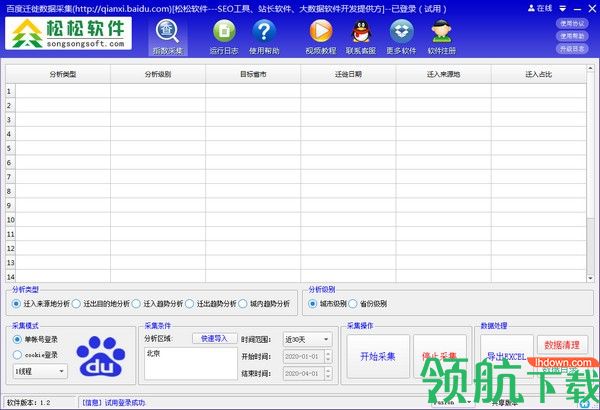Click the 迁入来源地 column header
The image size is (600, 410).
tap(443, 74)
